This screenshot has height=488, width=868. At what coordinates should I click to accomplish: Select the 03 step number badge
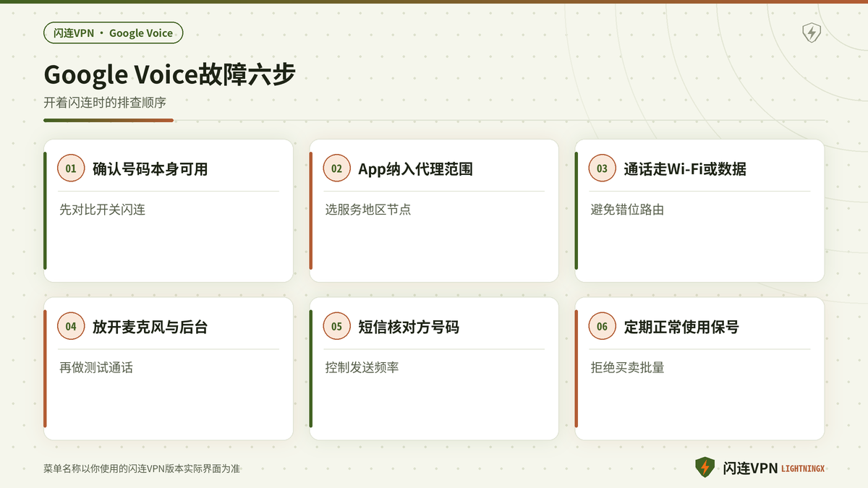[602, 168]
